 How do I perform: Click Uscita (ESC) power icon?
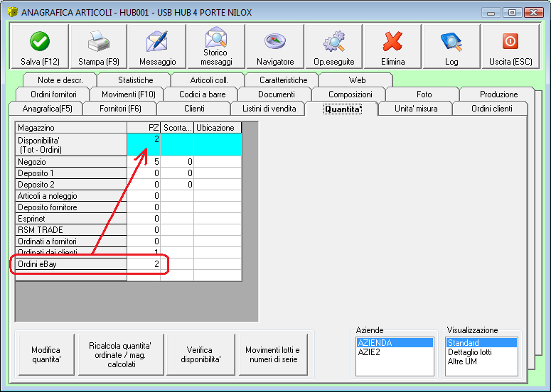pyautogui.click(x=510, y=41)
